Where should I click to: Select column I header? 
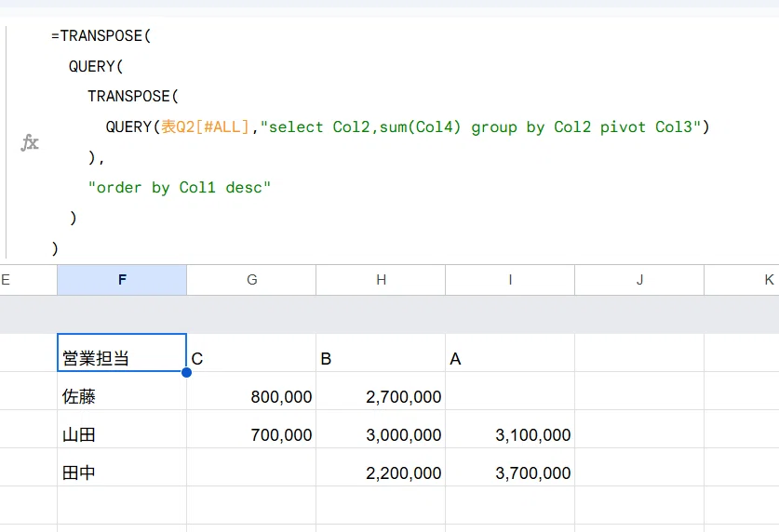(x=510, y=280)
